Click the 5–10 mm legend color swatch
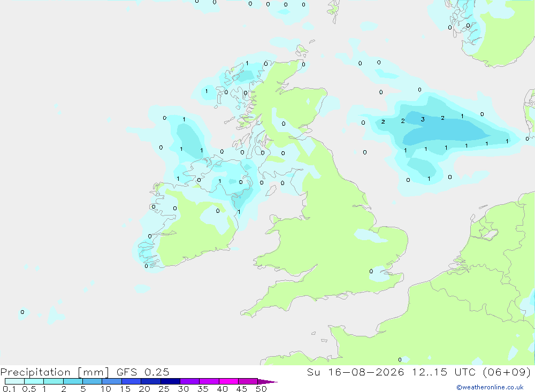 (92, 381)
